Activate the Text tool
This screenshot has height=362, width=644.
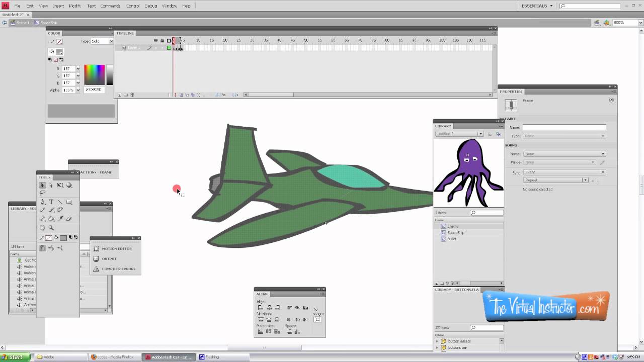pos(51,201)
